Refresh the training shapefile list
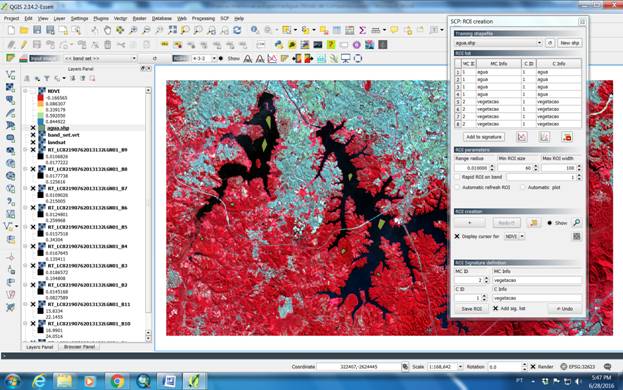Screen dimensions: 623x390 550,43
